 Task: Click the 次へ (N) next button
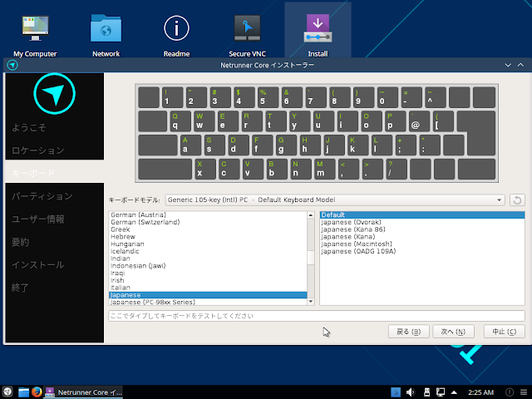(x=453, y=332)
